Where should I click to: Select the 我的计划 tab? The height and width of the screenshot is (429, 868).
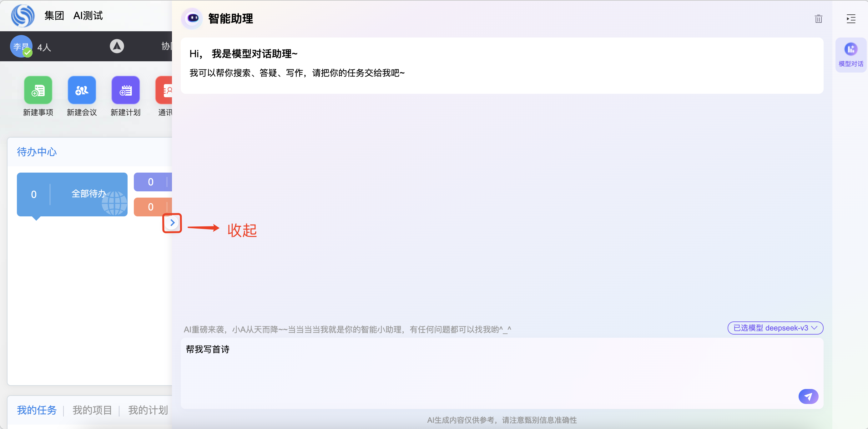coord(148,410)
